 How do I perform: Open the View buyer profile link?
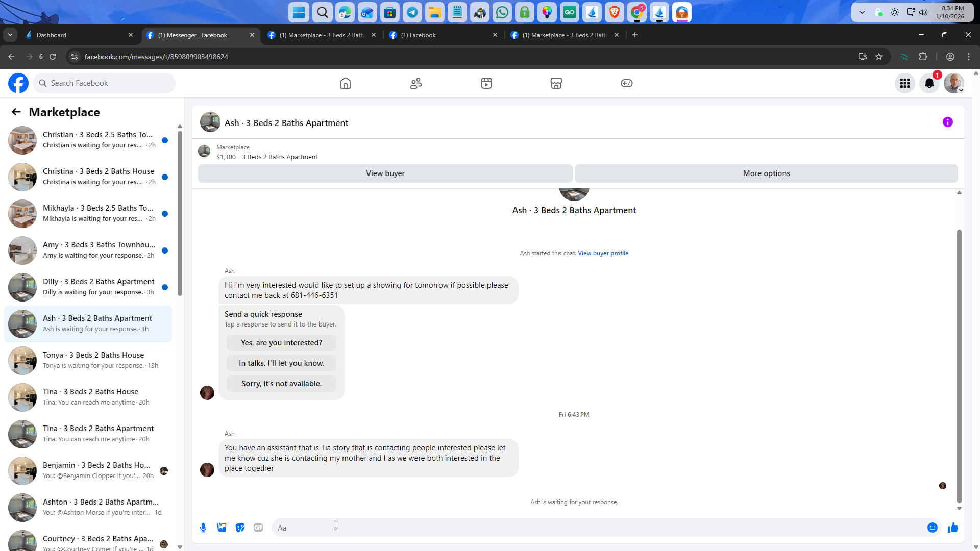[x=603, y=253]
